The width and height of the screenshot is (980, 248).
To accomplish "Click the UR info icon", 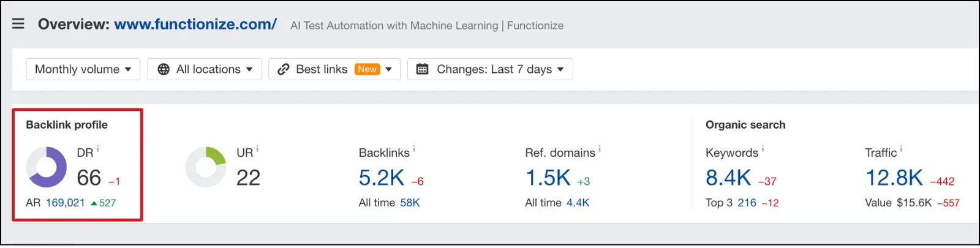I will point(257,149).
